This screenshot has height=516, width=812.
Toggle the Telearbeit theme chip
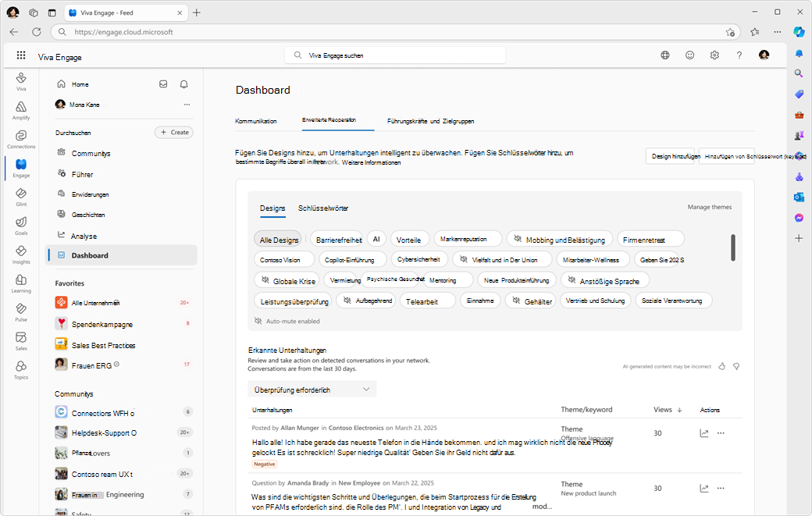tap(428, 301)
